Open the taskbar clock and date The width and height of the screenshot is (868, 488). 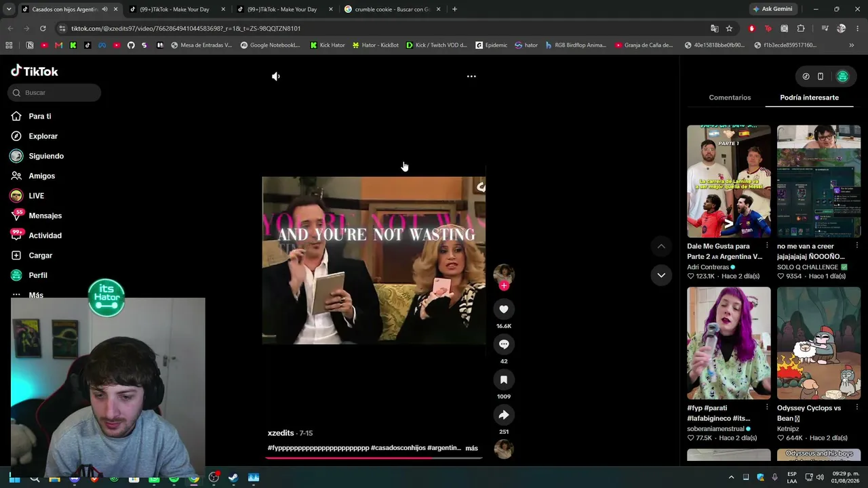click(846, 477)
